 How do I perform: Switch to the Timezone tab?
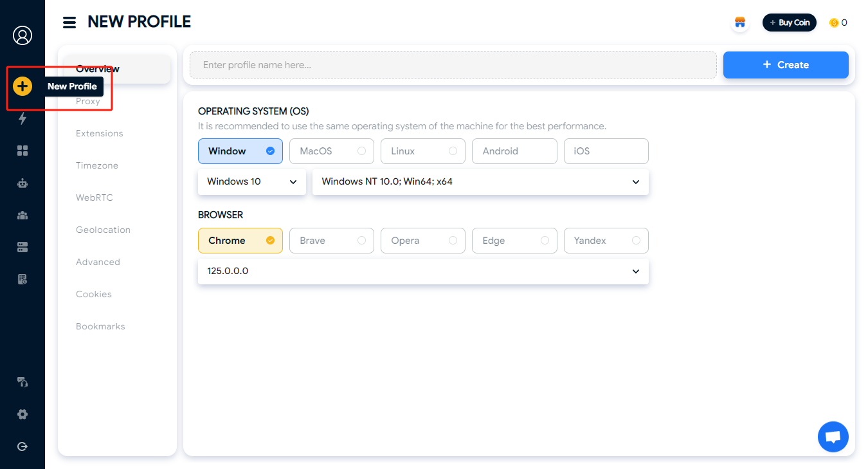click(97, 165)
